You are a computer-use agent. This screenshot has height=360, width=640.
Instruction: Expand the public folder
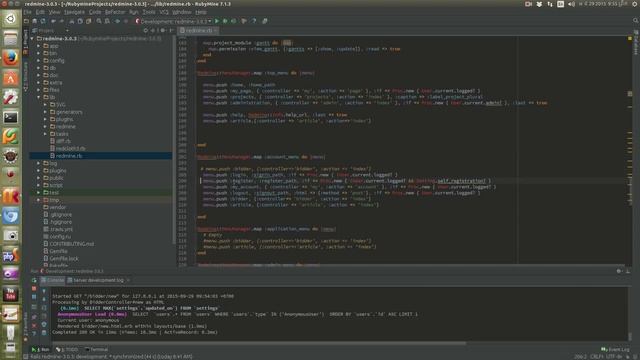coord(39,178)
